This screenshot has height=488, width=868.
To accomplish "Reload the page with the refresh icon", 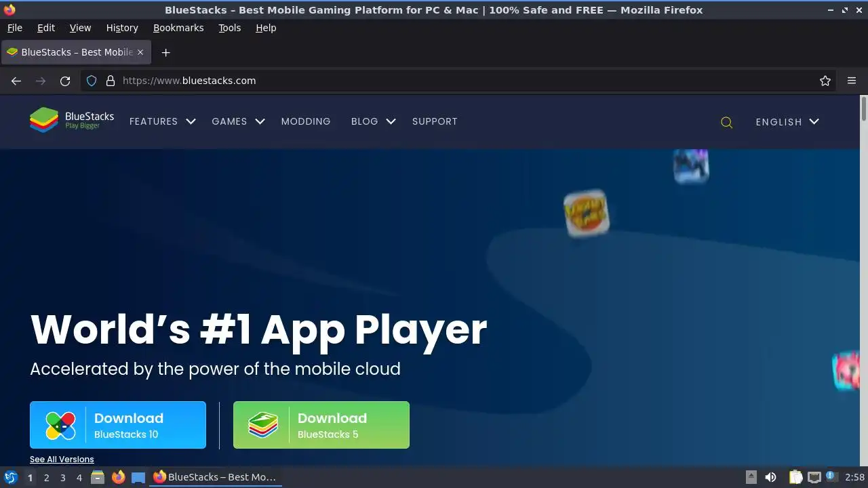I will [65, 81].
